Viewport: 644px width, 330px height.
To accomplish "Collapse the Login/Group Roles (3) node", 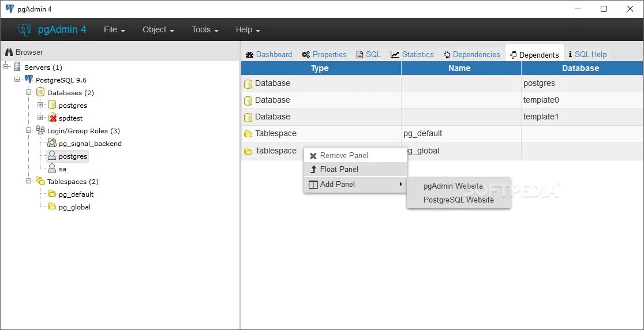I will (29, 130).
